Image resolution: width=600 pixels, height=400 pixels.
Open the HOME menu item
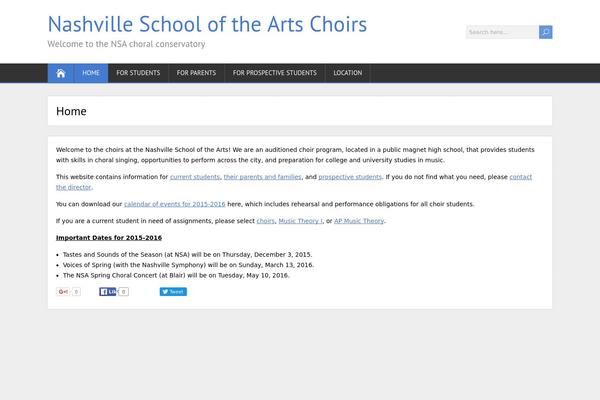91,73
